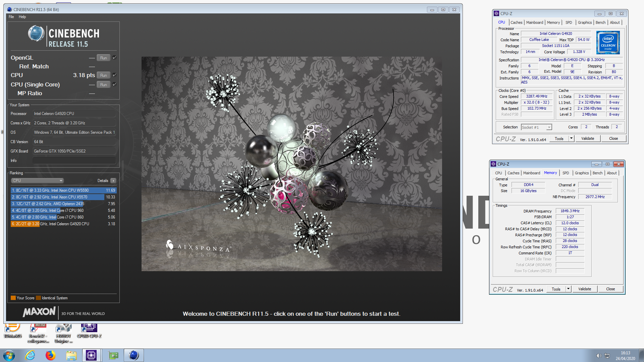Viewport: 644px width, 362px height.
Task: Click the Info input field
Action: pyautogui.click(x=74, y=161)
